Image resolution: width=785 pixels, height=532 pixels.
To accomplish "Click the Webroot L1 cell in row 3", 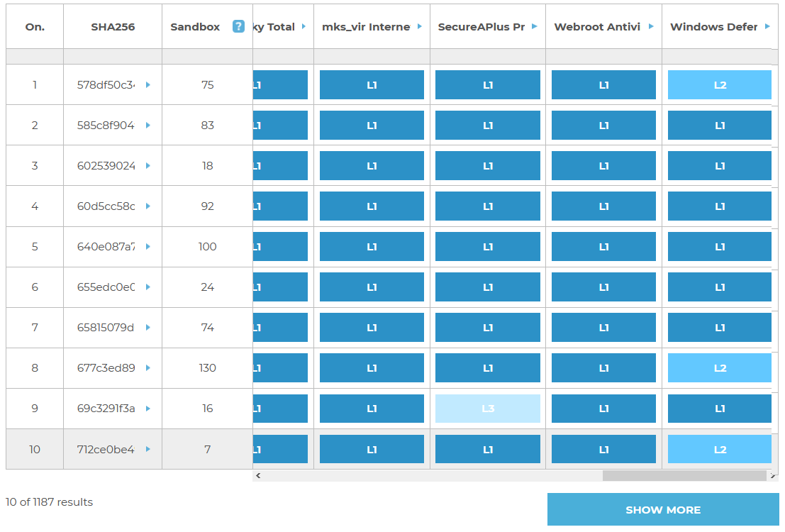I will coord(603,166).
